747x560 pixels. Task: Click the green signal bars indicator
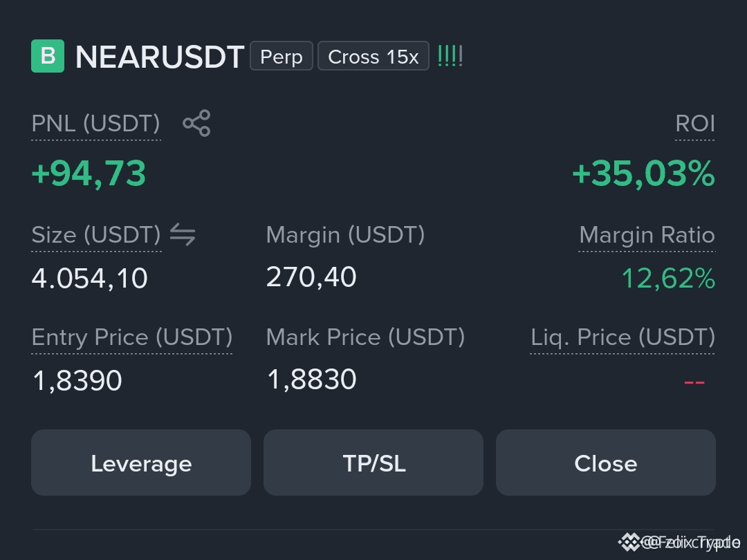pyautogui.click(x=450, y=56)
